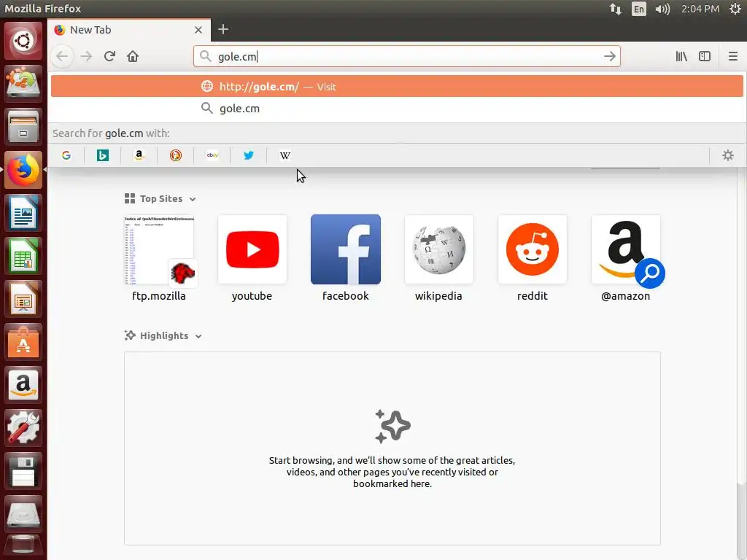Open the Library bookshelf icon
Screen dimensions: 747x560
[x=681, y=56]
